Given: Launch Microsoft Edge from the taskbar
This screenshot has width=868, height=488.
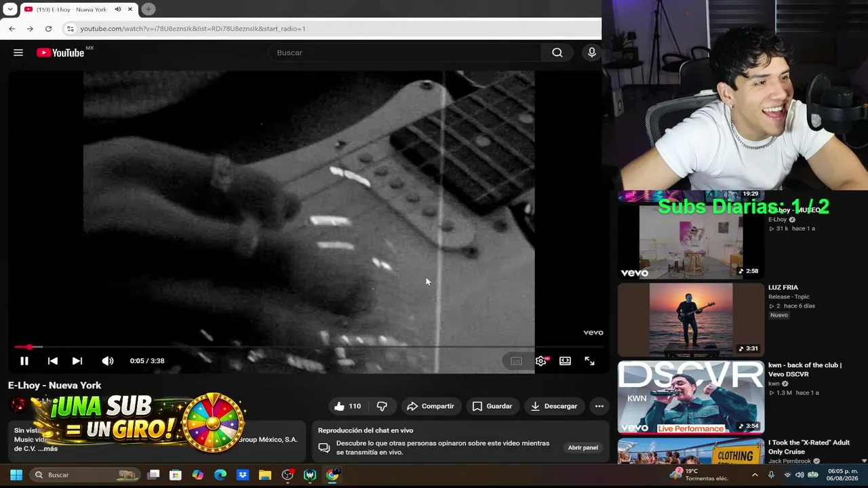Looking at the screenshot, I should point(220,475).
